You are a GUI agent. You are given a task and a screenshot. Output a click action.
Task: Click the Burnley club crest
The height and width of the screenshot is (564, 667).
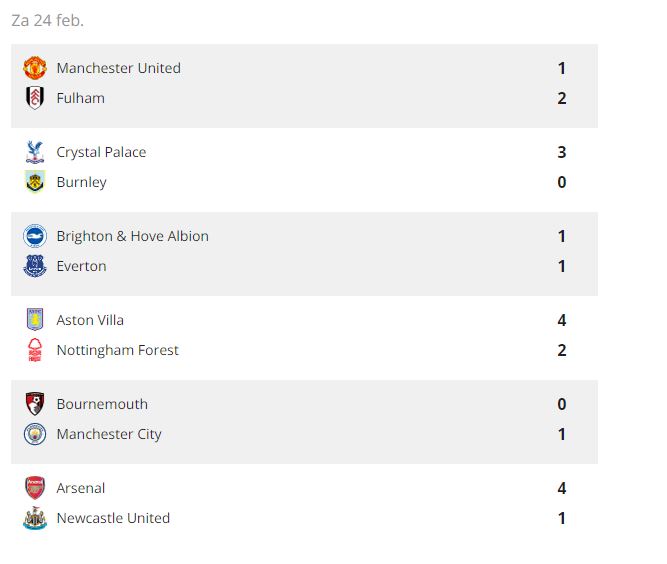(x=35, y=182)
